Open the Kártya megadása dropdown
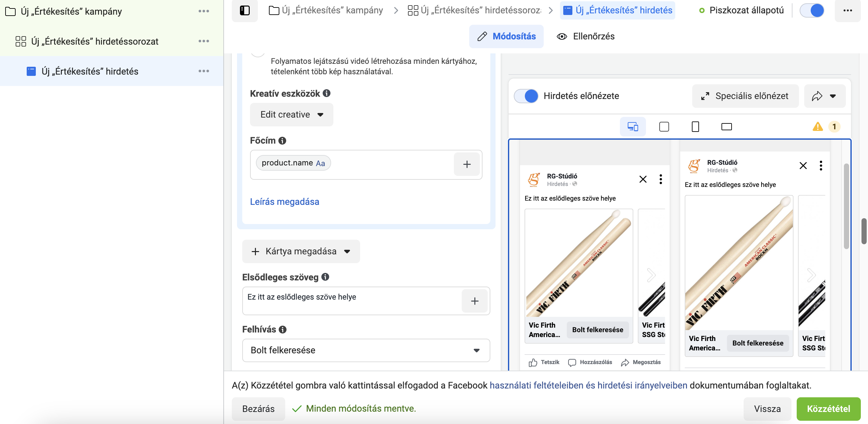Viewport: 868px width, 424px height. point(301,251)
